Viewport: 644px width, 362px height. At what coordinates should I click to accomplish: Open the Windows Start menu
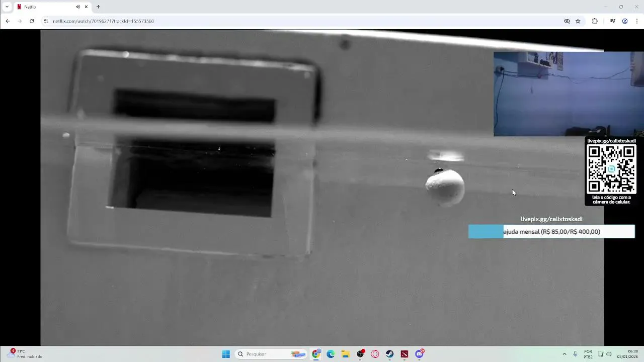(x=226, y=354)
